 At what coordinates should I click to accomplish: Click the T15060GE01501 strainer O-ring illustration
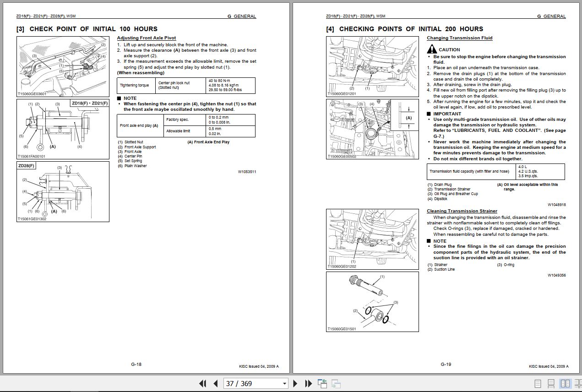click(372, 302)
